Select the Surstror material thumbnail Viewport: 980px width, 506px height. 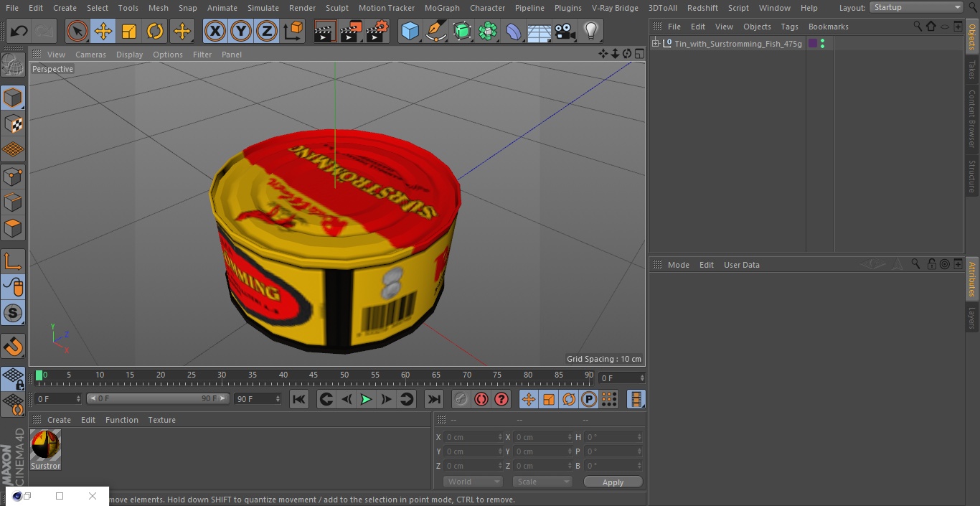(45, 446)
